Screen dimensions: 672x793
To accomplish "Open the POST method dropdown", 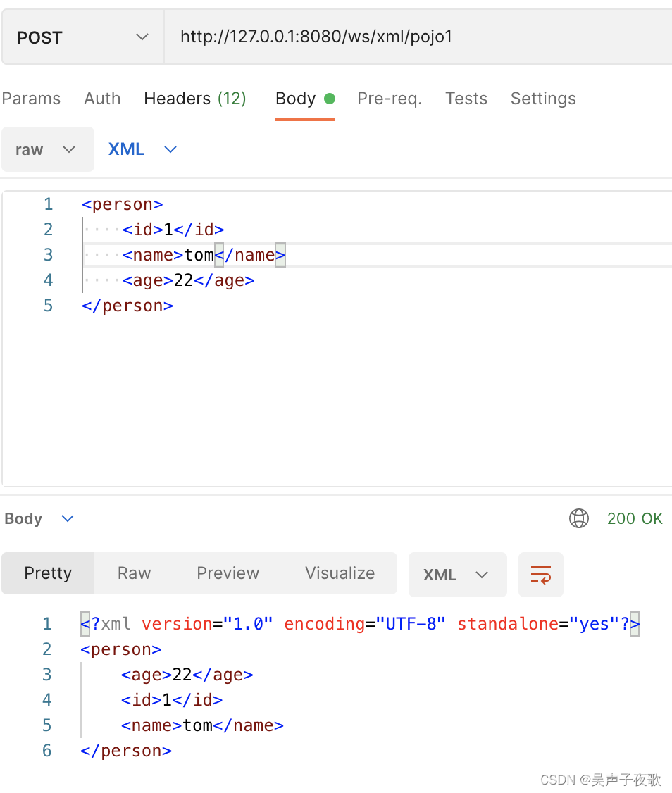I will pos(83,37).
